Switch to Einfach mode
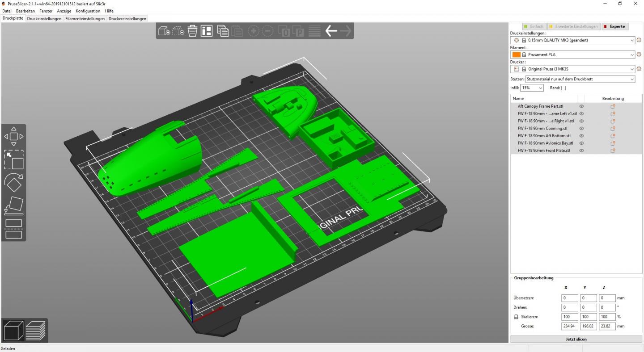This screenshot has width=644, height=352. tap(534, 26)
